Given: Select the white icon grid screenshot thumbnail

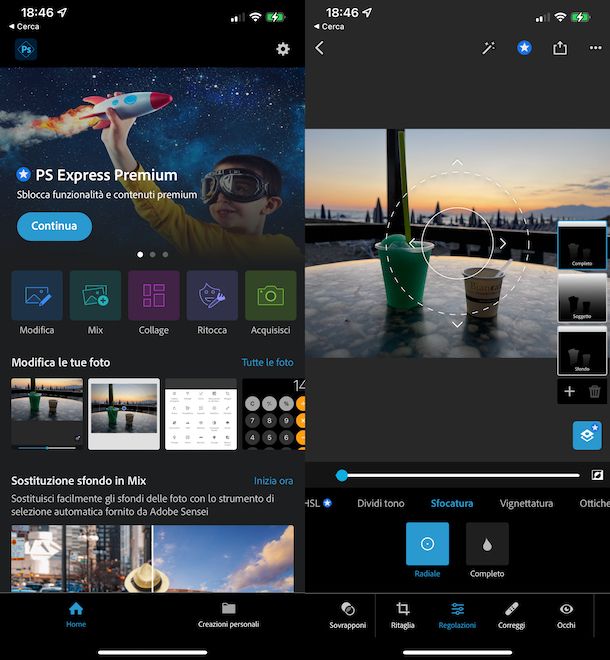Looking at the screenshot, I should coord(201,414).
